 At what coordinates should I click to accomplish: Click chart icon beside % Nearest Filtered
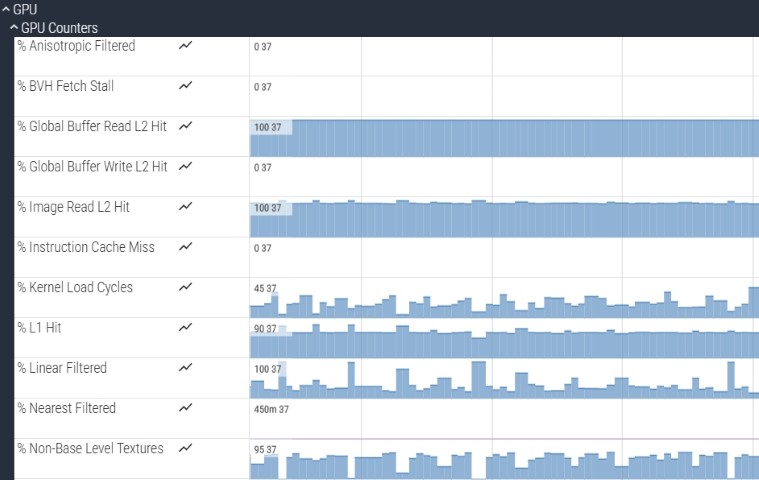coord(185,408)
